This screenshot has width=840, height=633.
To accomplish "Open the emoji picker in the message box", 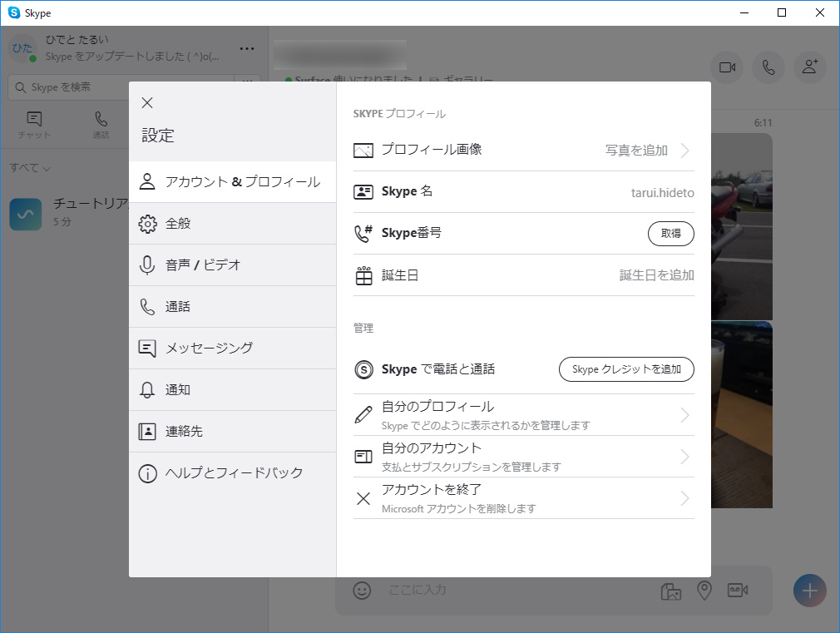I will [x=361, y=591].
